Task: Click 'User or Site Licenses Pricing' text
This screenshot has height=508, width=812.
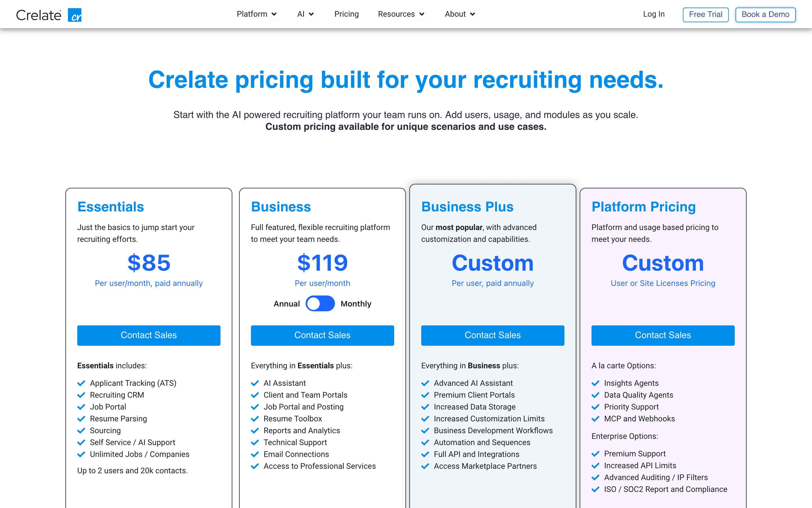Action: pos(663,283)
